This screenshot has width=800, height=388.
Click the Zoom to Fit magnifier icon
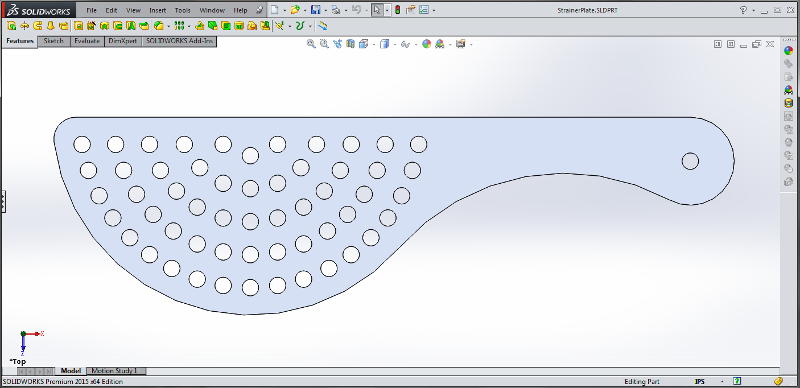310,44
